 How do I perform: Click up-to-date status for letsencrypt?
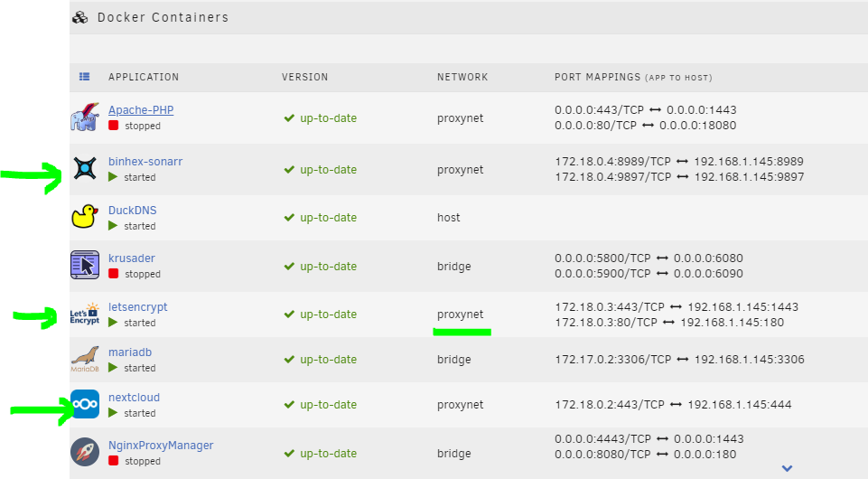(x=321, y=314)
